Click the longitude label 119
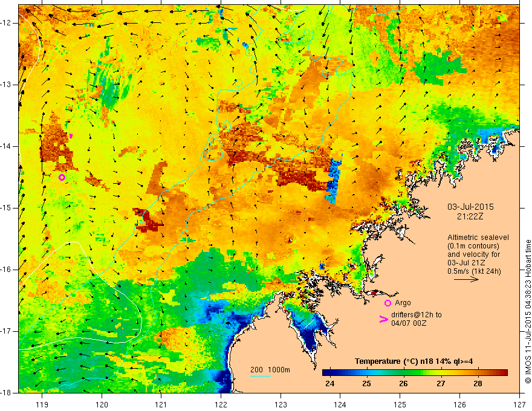The width and height of the screenshot is (532, 411). (42, 404)
